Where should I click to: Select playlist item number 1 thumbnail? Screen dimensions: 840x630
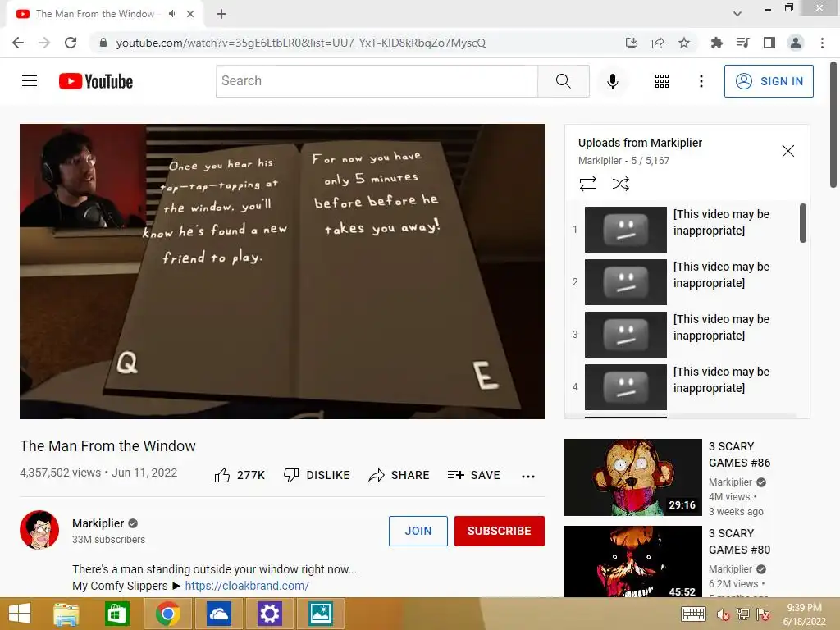[x=625, y=230]
